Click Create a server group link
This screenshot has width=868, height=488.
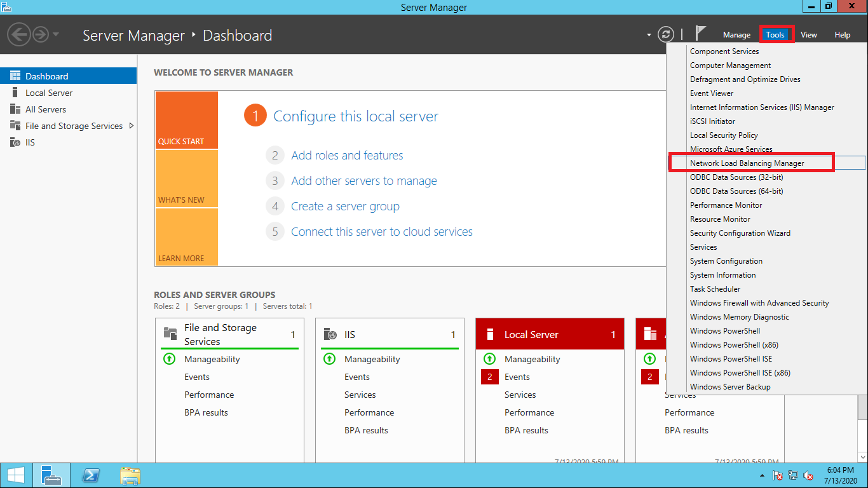pos(345,207)
